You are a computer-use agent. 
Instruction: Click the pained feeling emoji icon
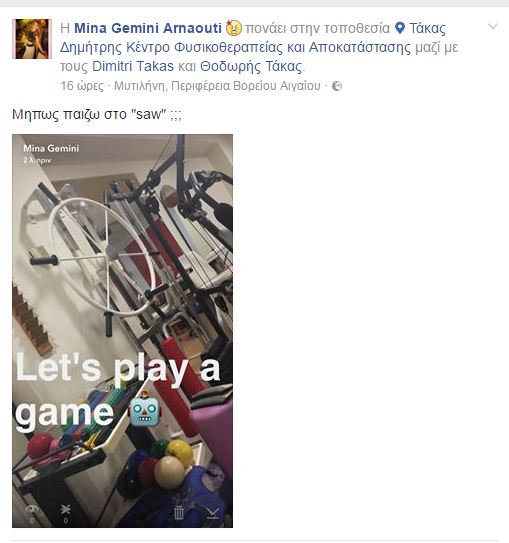point(234,28)
